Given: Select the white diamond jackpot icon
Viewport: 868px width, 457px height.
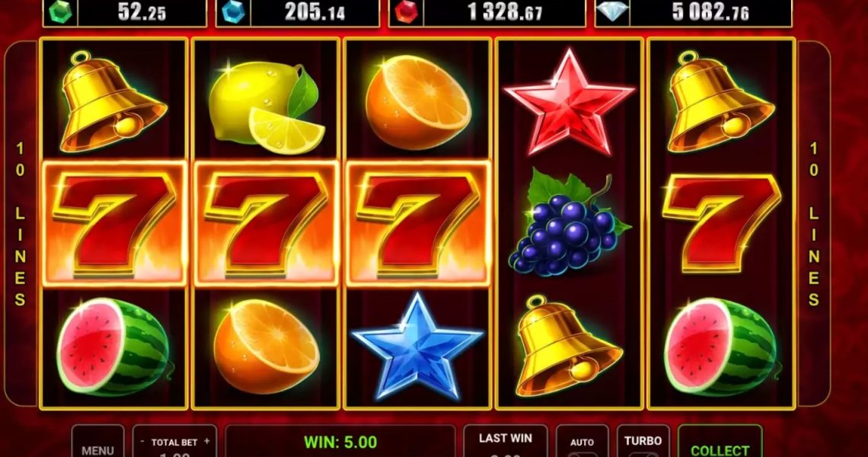Looking at the screenshot, I should tap(611, 12).
